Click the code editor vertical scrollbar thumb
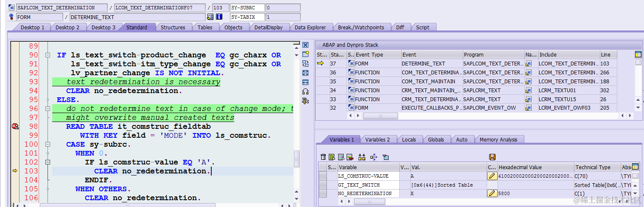 point(297,159)
